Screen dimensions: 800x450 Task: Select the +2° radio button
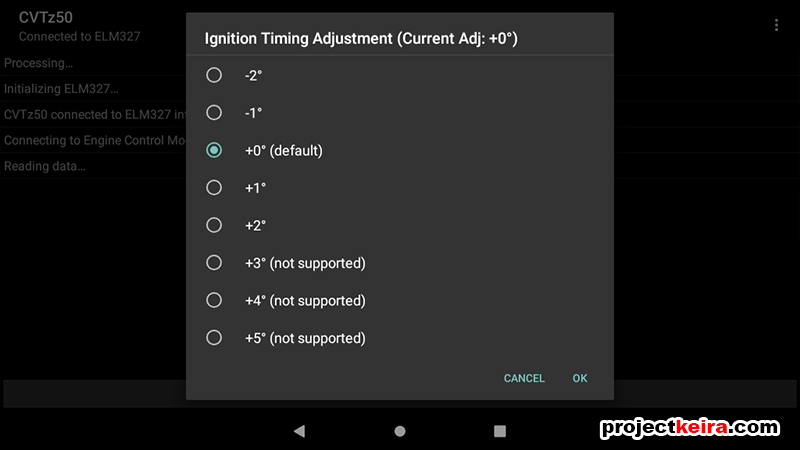[214, 225]
